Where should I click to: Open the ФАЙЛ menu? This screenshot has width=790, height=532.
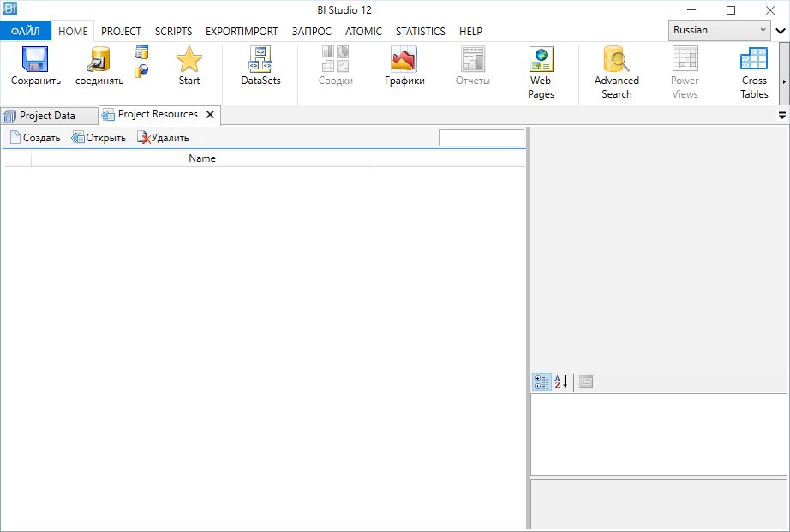pos(26,31)
